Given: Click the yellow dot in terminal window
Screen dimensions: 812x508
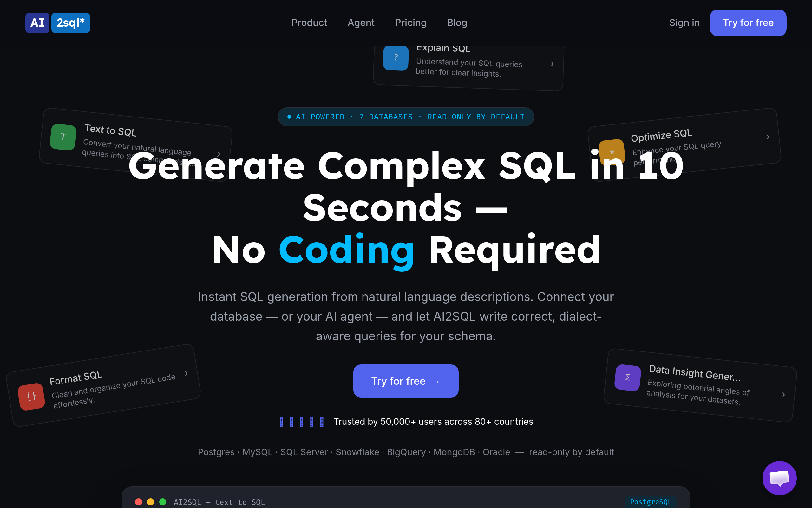Looking at the screenshot, I should (151, 502).
